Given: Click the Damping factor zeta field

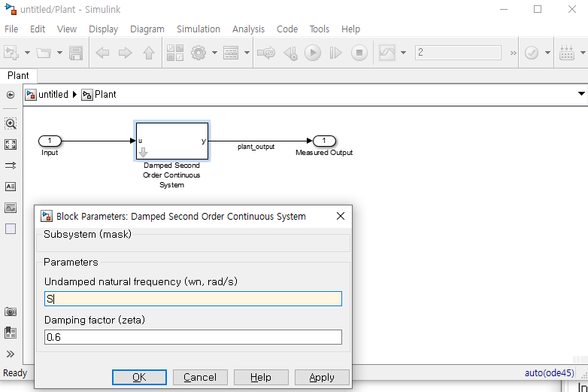Looking at the screenshot, I should coord(193,337).
